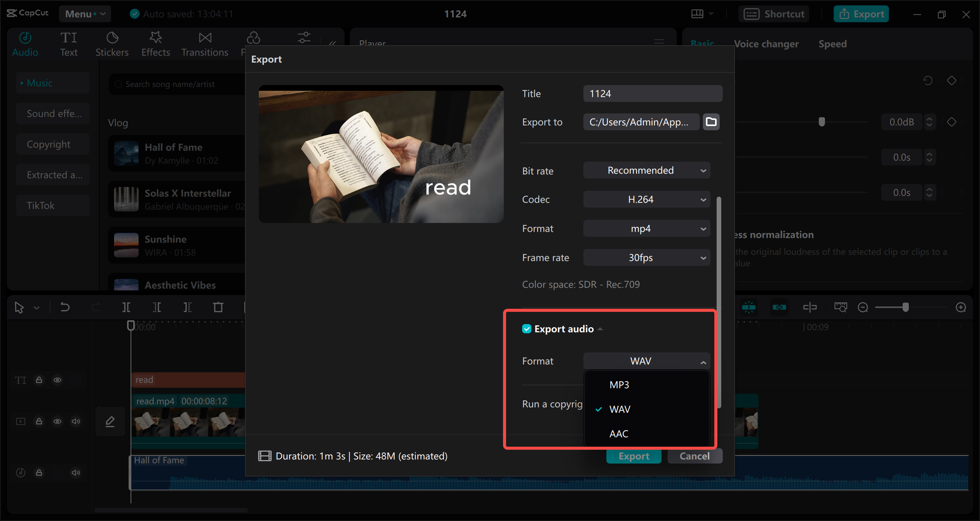Viewport: 980px width, 521px height.
Task: Lock the text track in the timeline
Action: (39, 380)
